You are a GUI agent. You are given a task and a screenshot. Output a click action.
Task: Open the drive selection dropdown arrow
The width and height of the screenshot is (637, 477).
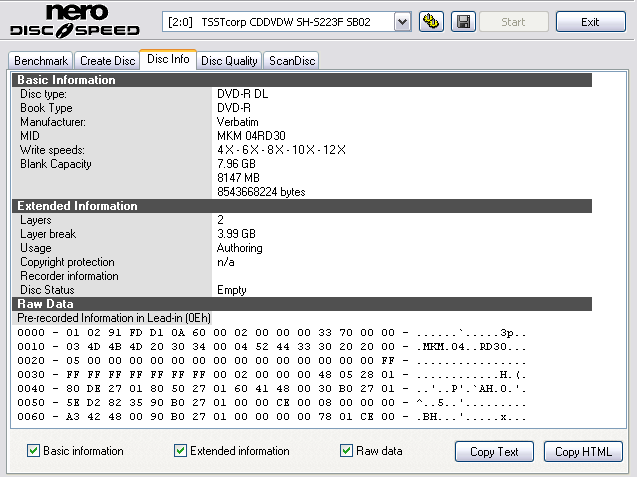402,22
